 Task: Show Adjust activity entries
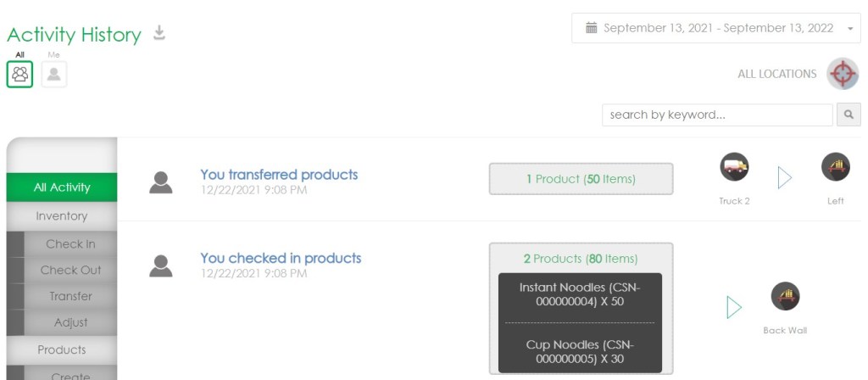coord(70,322)
